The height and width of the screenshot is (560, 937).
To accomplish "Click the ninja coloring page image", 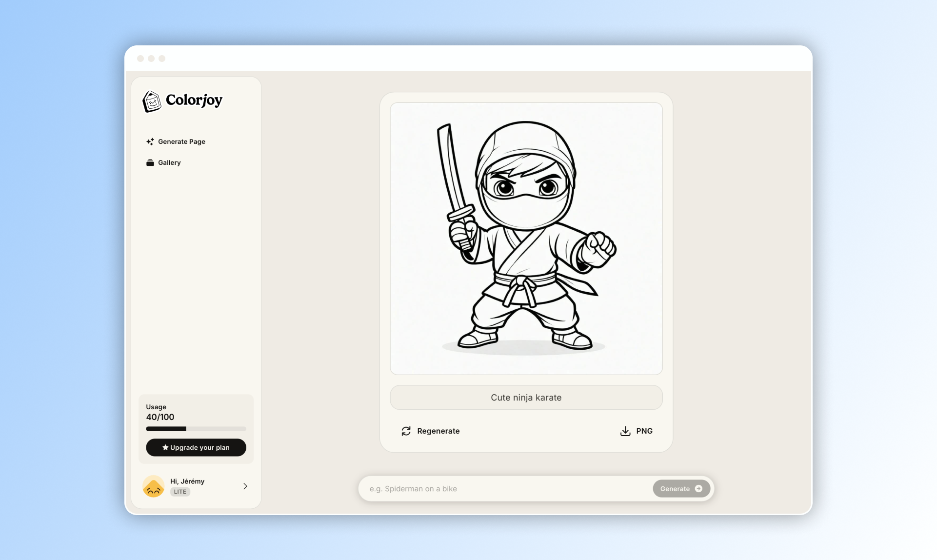I will point(526,239).
